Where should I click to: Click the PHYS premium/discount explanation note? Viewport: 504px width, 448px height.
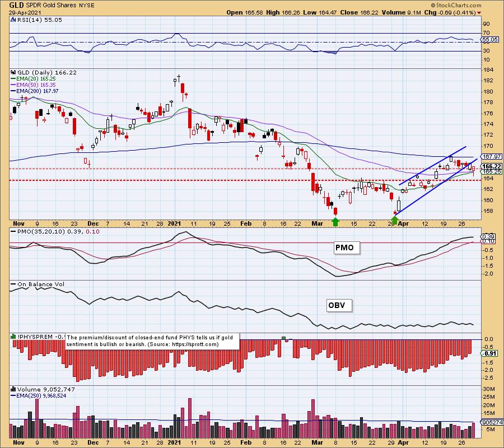(x=152, y=341)
